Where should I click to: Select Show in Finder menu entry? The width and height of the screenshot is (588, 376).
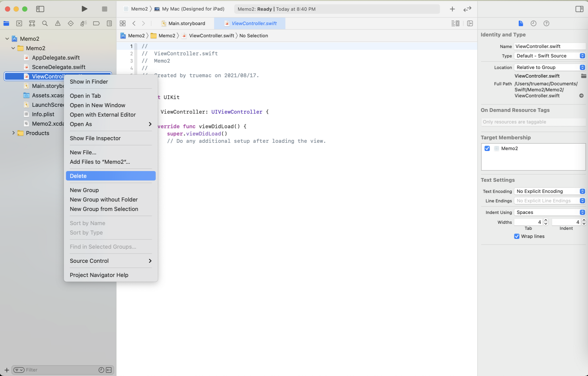89,82
